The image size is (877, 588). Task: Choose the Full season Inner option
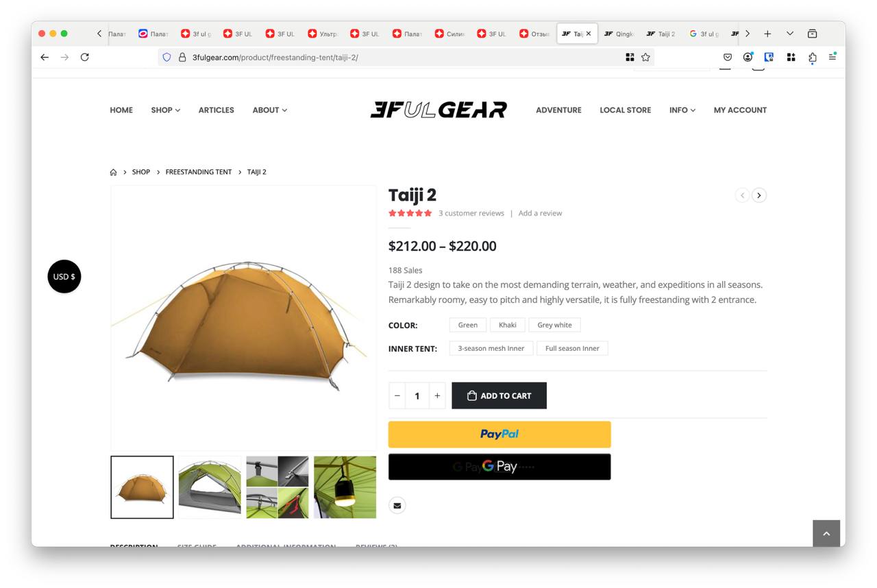[x=572, y=348]
